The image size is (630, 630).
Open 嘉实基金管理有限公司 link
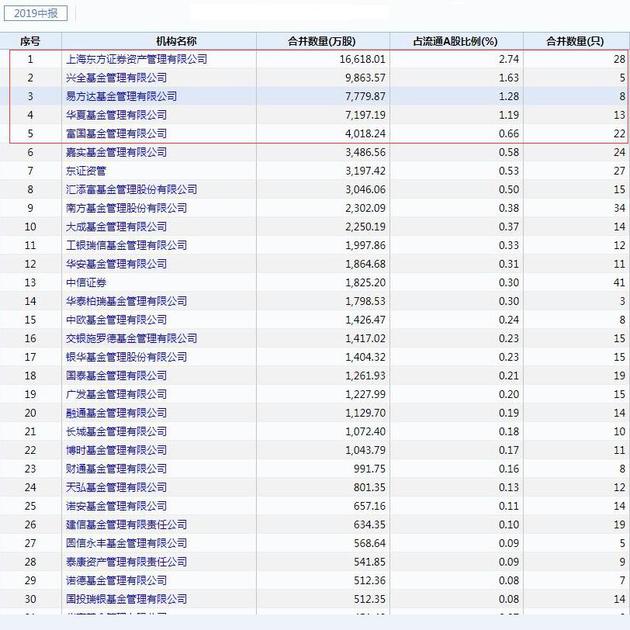(117, 152)
